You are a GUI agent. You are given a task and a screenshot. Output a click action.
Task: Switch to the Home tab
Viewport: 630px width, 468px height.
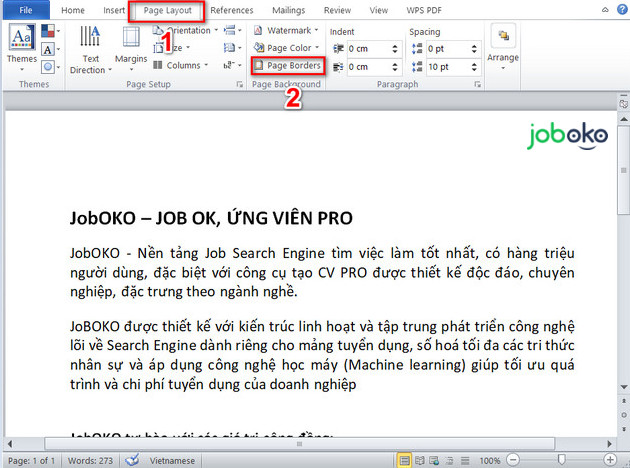(x=73, y=10)
